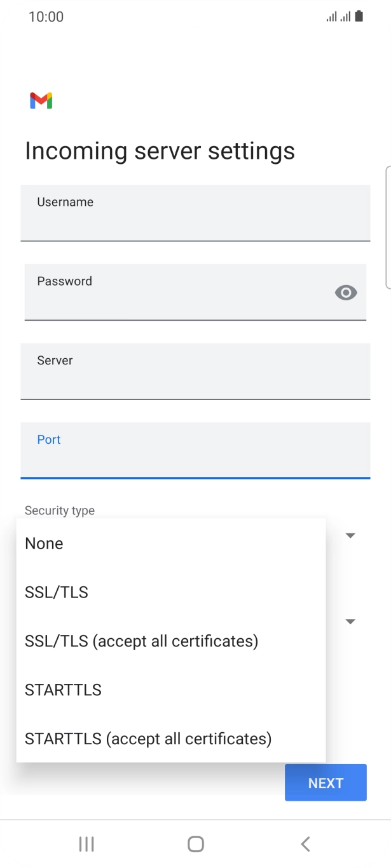Expand the lower dropdown chevron
Image resolution: width=391 pixels, height=868 pixels.
click(350, 621)
